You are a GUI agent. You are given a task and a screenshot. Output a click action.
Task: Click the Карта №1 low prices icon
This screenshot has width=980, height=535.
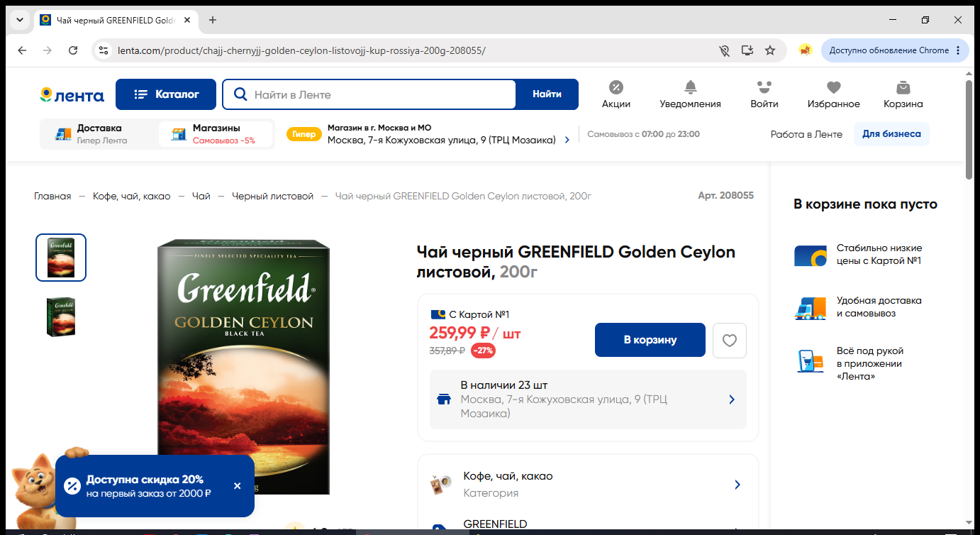810,255
